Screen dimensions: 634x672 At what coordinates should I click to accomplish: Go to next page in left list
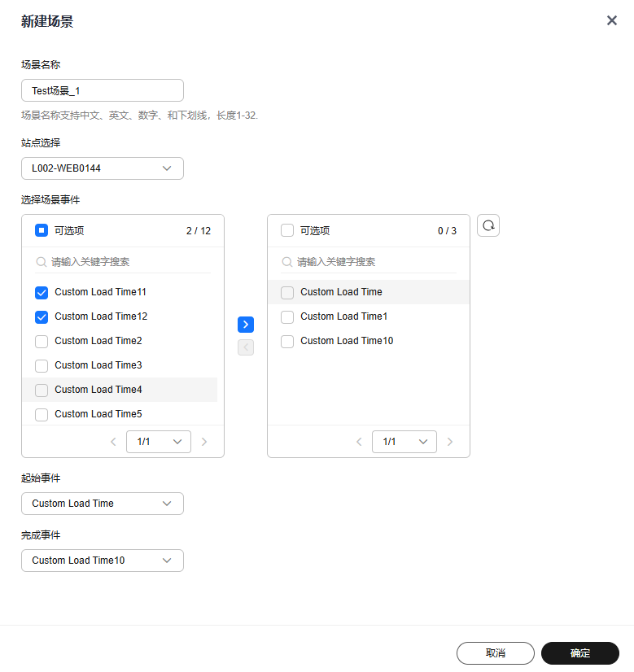(x=204, y=442)
